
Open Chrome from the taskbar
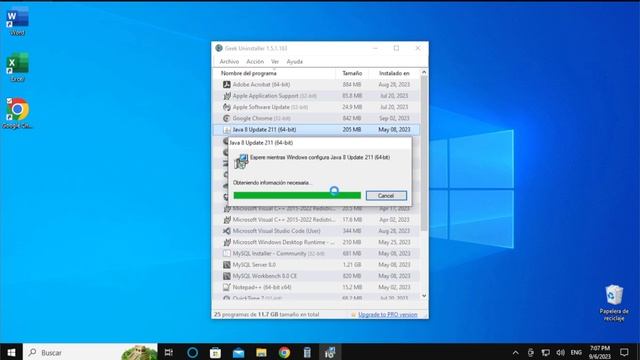coord(284,352)
